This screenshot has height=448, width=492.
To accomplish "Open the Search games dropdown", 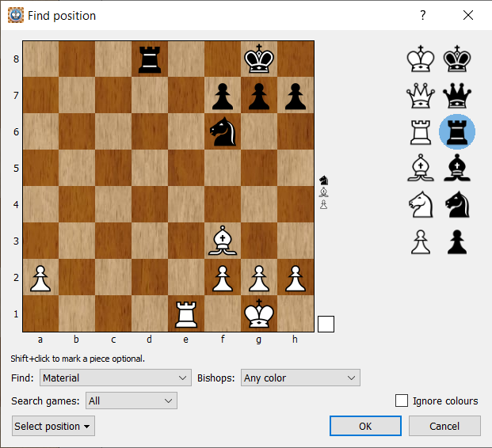I will (x=131, y=401).
